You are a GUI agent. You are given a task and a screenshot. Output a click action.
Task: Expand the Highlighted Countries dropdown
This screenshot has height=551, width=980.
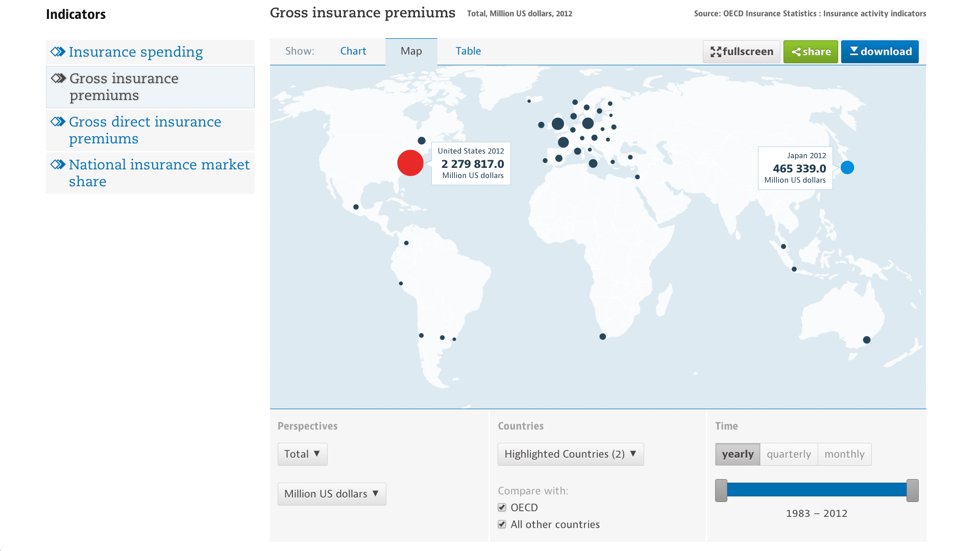tap(570, 455)
